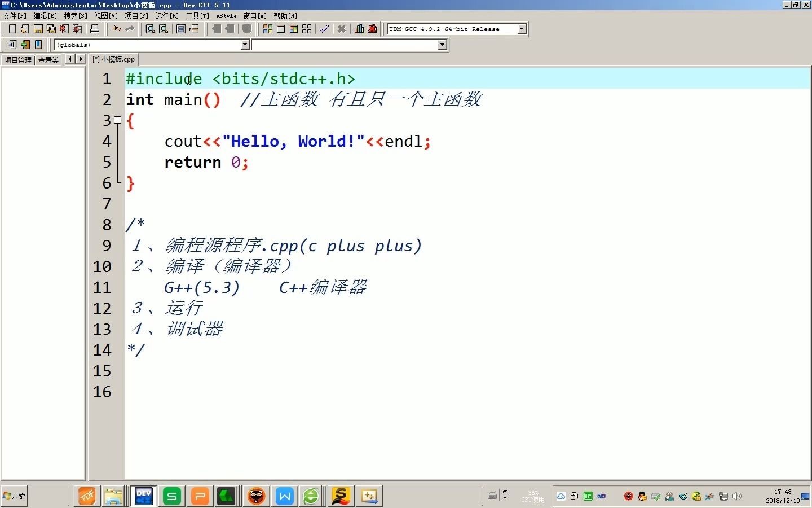Open the 窗口[W] menu
This screenshot has height=508, width=812.
pos(255,16)
